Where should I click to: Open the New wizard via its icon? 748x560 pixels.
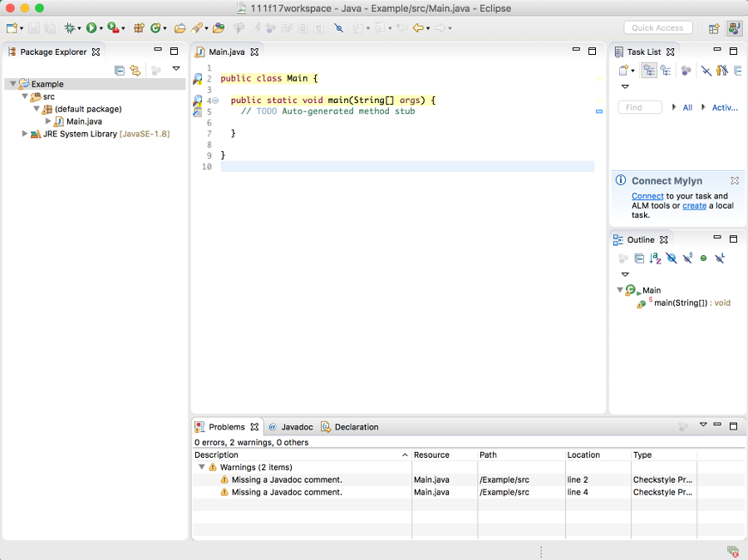coord(10,27)
